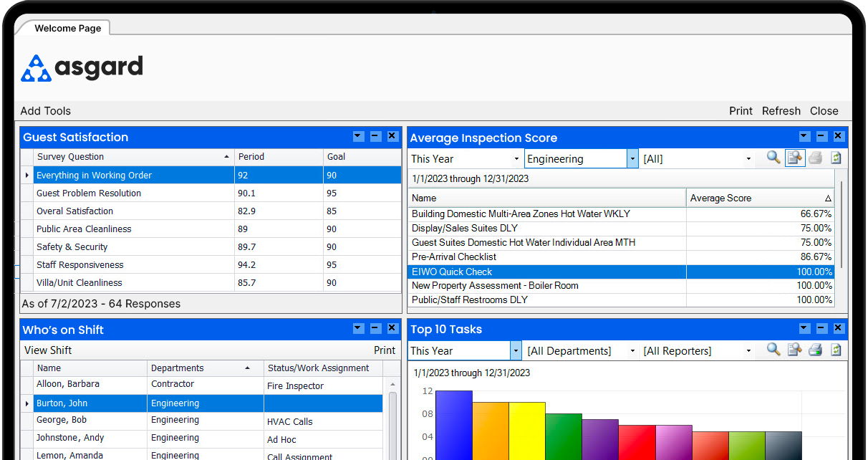Click the refresh data icon in Average Inspection Score
The width and height of the screenshot is (868, 460).
point(836,158)
